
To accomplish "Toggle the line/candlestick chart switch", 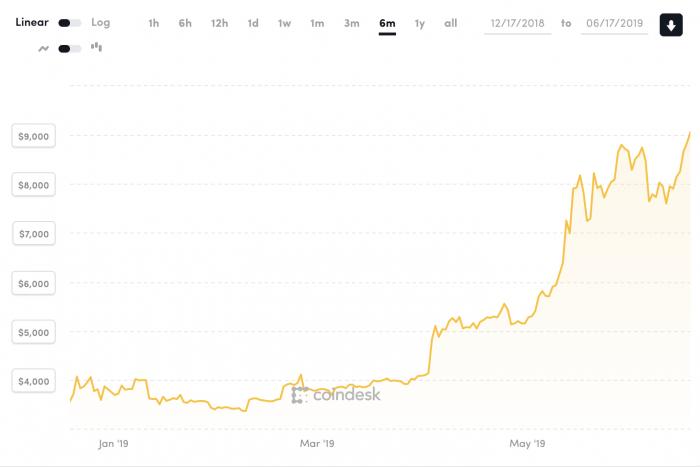I will [70, 47].
